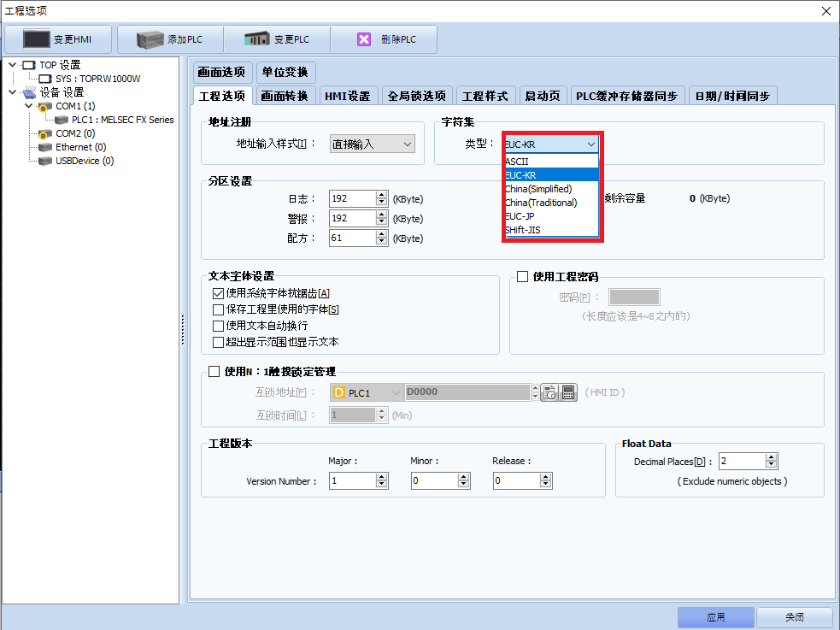Open the 单位变换 tab
This screenshot has width=840, height=630.
(285, 72)
